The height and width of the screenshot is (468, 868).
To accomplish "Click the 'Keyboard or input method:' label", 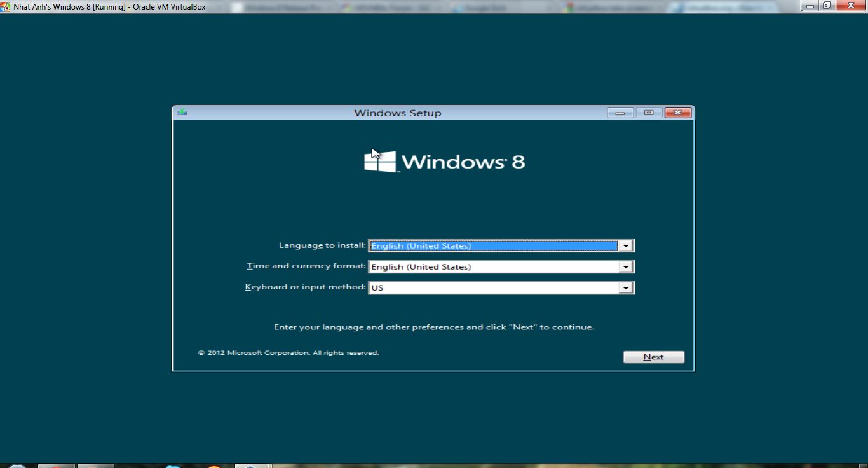I will [x=306, y=287].
